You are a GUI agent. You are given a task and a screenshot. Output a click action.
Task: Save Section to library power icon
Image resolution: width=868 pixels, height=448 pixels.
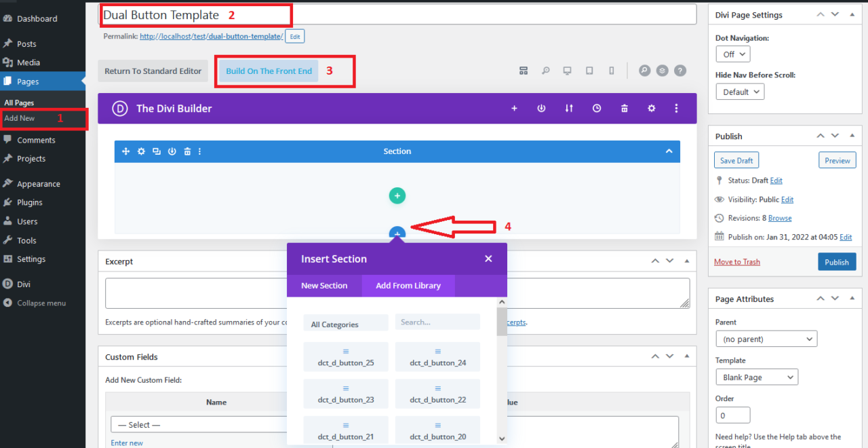click(x=172, y=151)
